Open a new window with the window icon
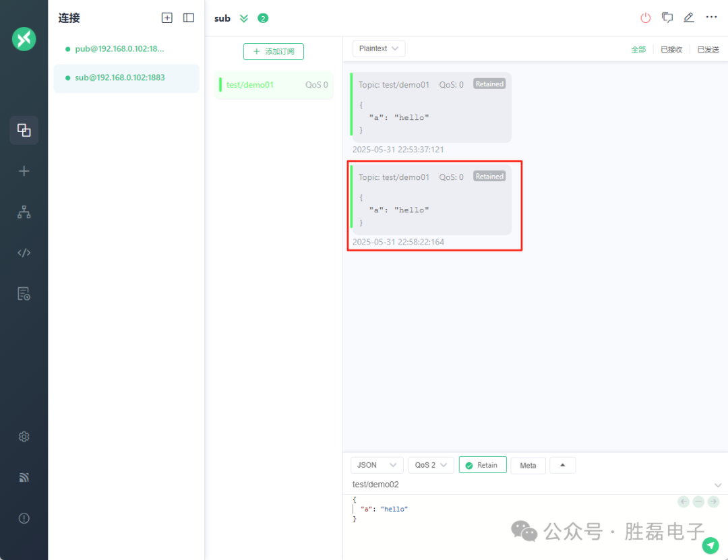 click(x=667, y=18)
